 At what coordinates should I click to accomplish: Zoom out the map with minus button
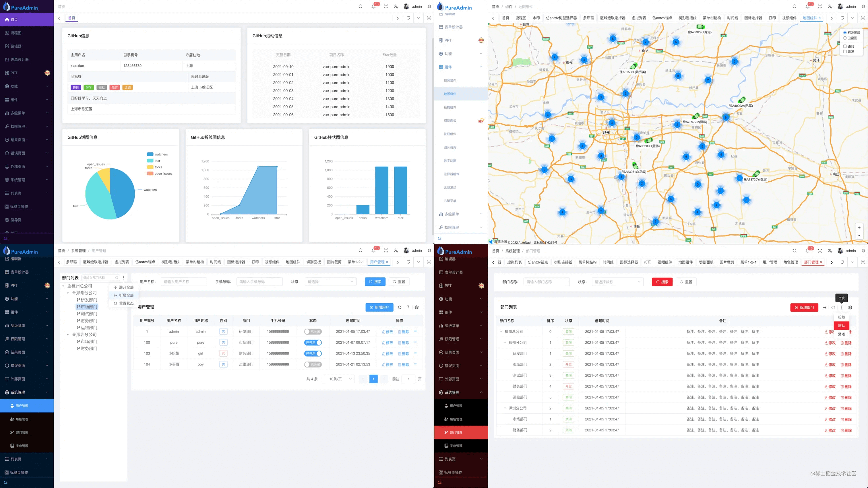click(859, 236)
